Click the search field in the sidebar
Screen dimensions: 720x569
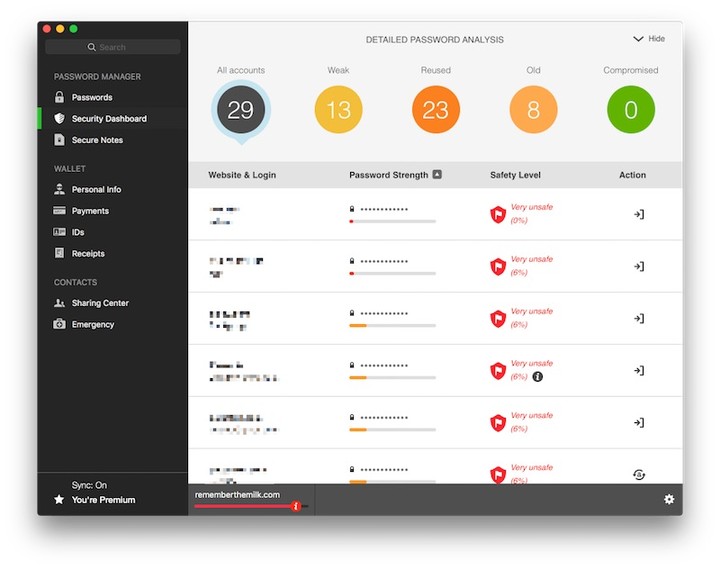pos(113,47)
